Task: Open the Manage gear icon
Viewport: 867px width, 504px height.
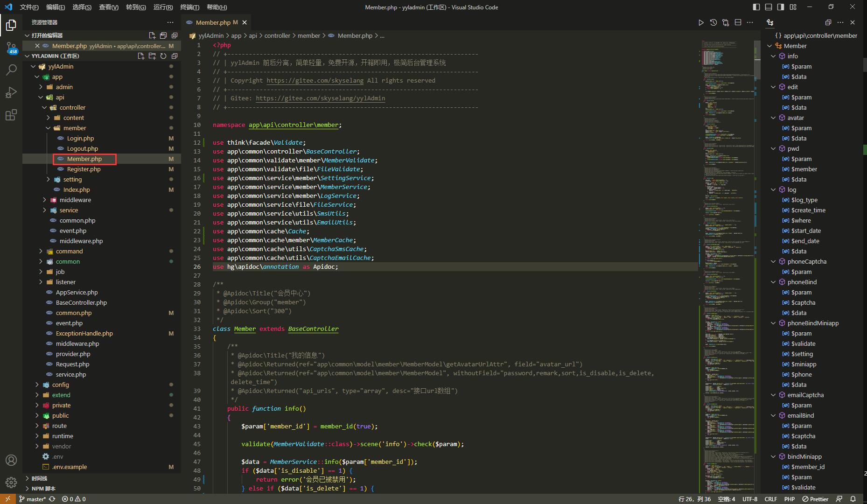Action: click(11, 483)
